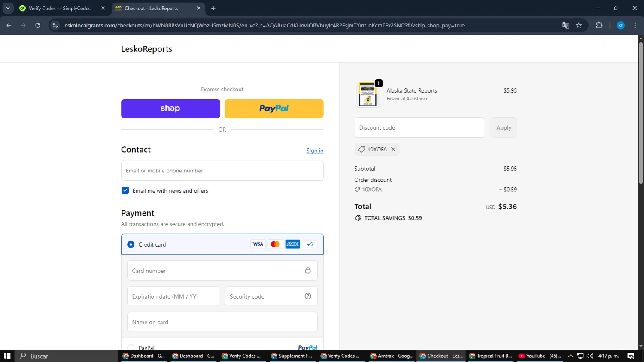The image size is (644, 362).
Task: Switch to YouTube taskbar window
Action: click(x=540, y=356)
